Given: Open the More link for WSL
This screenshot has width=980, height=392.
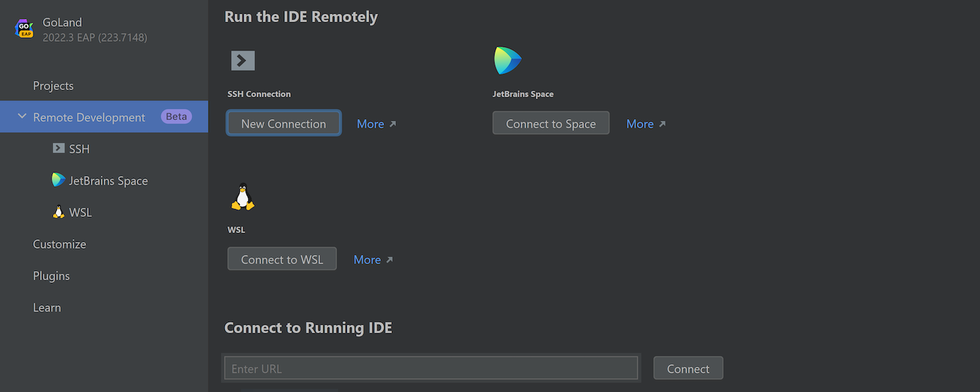Looking at the screenshot, I should 373,259.
